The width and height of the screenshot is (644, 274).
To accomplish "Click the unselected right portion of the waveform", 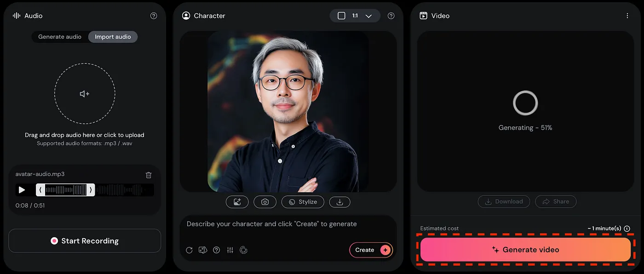I will tap(124, 190).
